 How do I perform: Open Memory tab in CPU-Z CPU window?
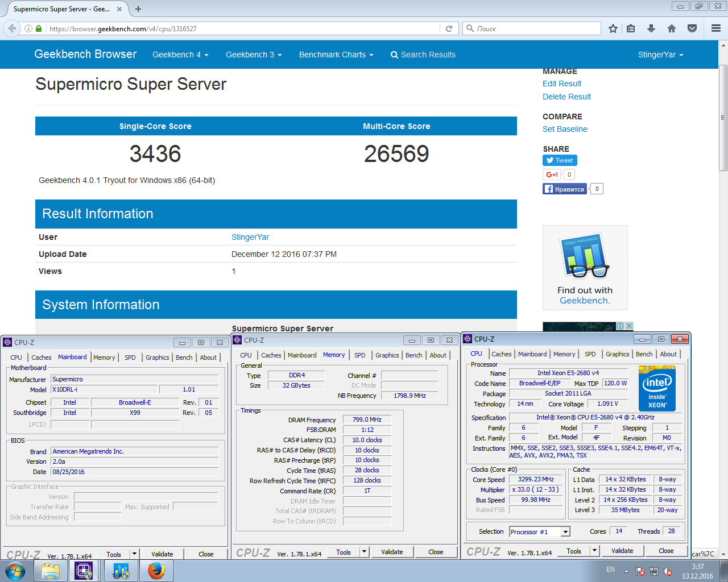(x=564, y=354)
